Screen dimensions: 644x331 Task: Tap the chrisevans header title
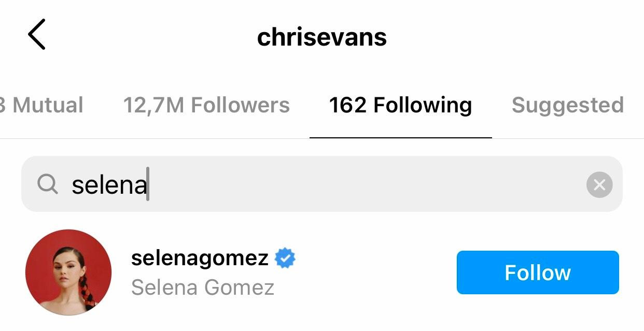click(322, 37)
